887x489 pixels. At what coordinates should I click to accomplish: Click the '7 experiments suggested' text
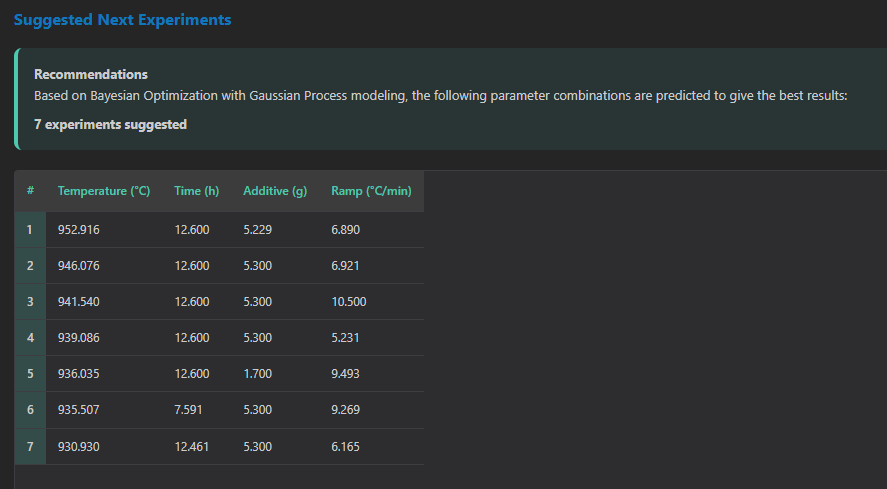[110, 125]
